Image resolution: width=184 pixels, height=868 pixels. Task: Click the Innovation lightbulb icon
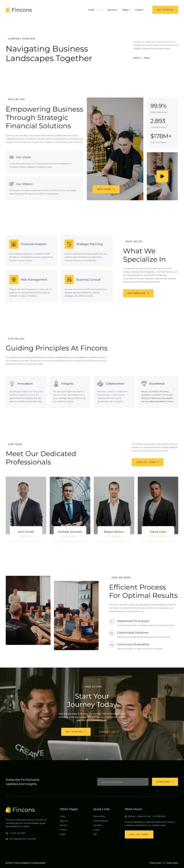(x=12, y=383)
